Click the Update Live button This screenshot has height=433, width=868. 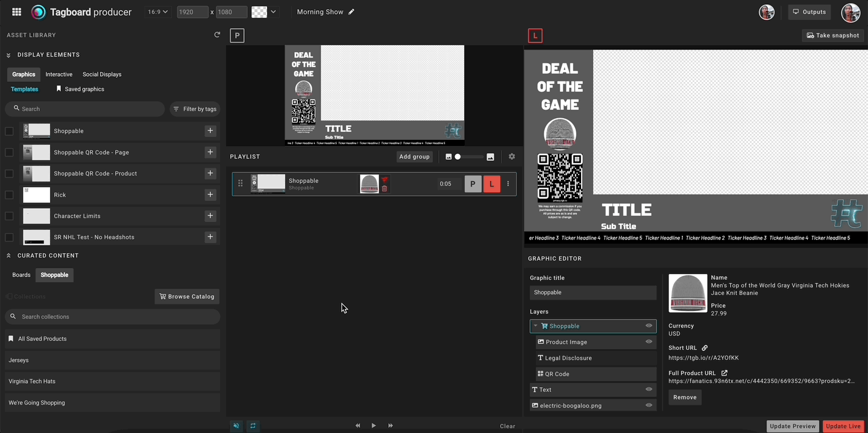click(x=843, y=426)
